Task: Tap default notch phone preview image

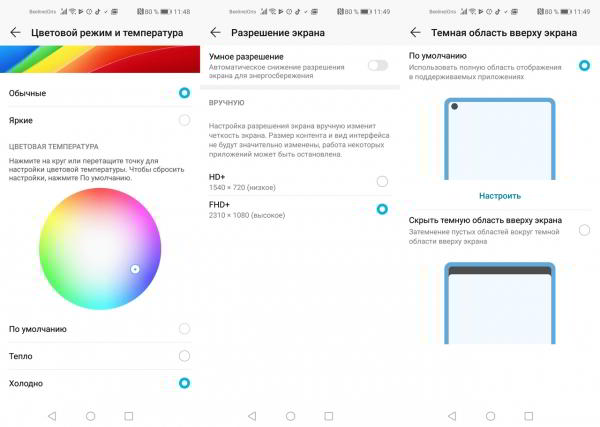Action: pos(500,139)
